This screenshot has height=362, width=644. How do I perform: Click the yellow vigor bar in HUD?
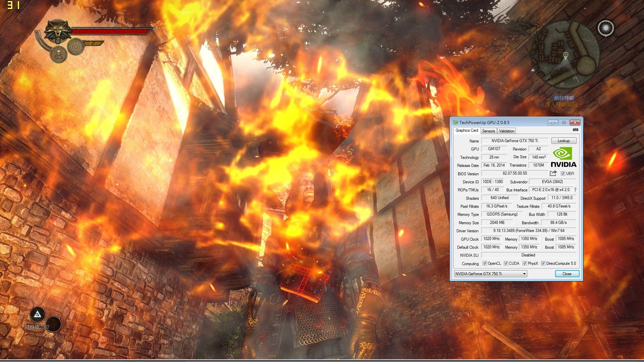click(93, 43)
